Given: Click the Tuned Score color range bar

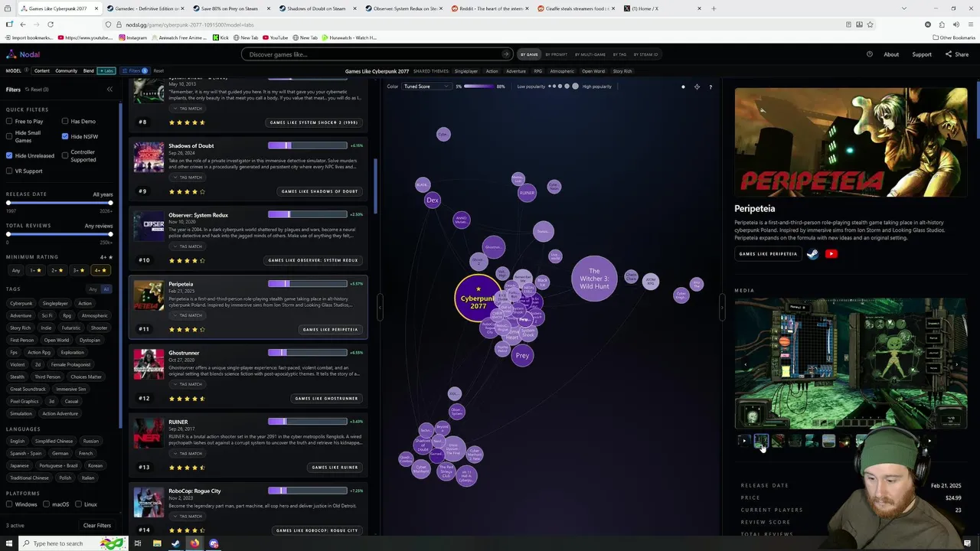Looking at the screenshot, I should pyautogui.click(x=479, y=86).
